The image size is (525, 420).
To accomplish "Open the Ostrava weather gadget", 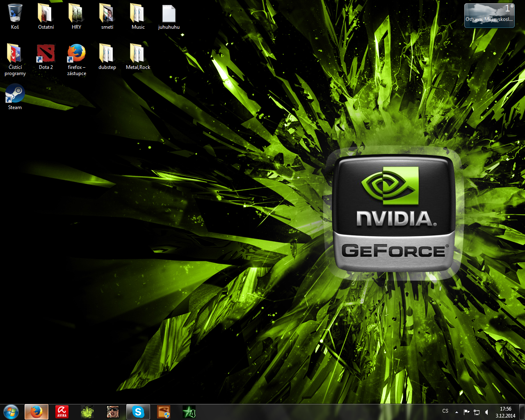I will (489, 16).
